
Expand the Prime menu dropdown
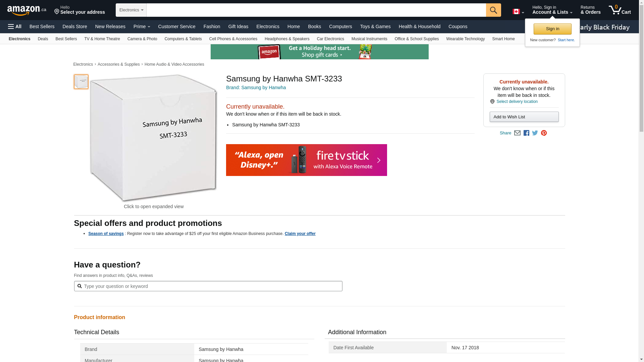pyautogui.click(x=142, y=26)
